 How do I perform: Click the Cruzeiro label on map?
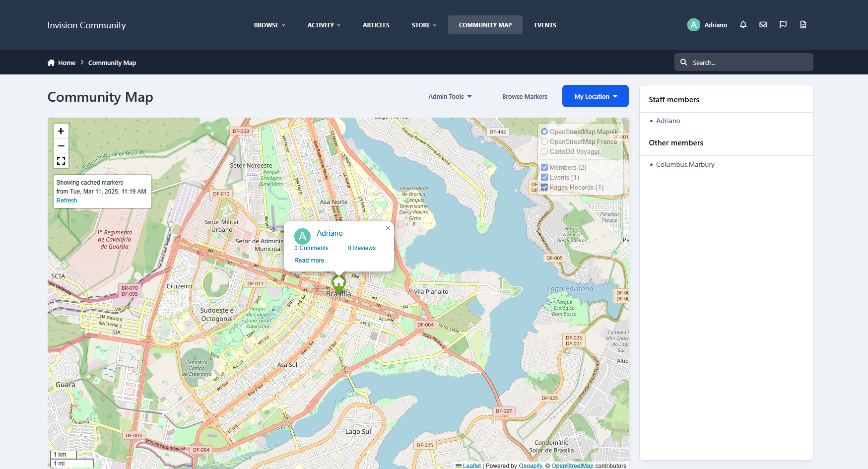tap(179, 286)
